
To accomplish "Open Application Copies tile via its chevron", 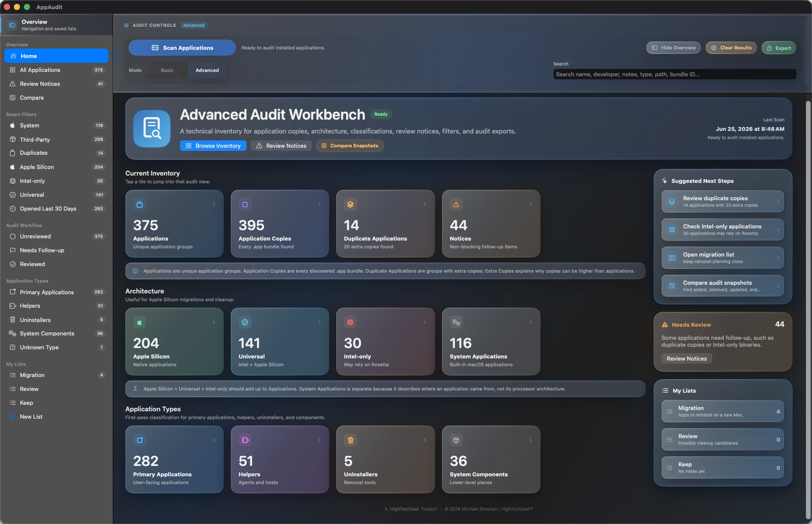I will click(320, 205).
